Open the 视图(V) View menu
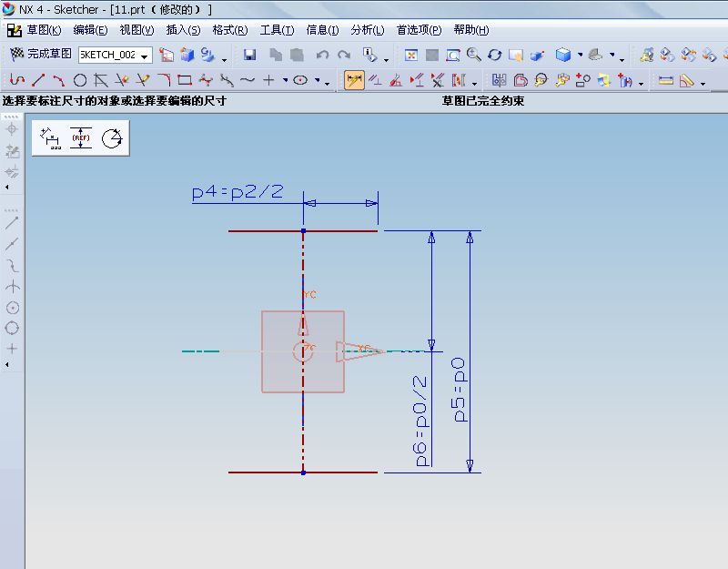Image resolution: width=728 pixels, height=569 pixels. coord(136,30)
